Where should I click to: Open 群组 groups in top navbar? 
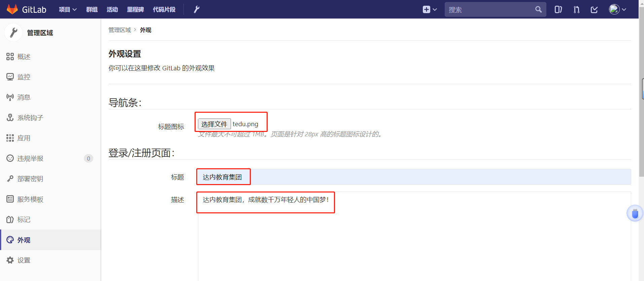(x=92, y=9)
